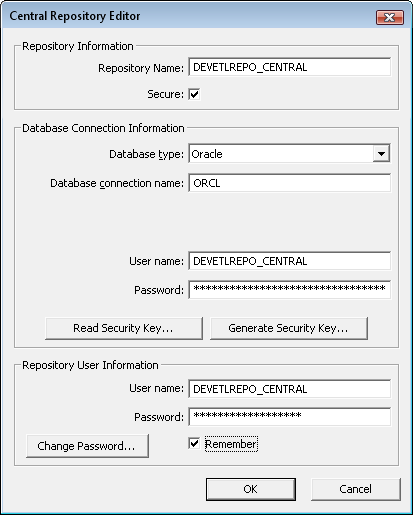Click the Database type label

click(146, 154)
